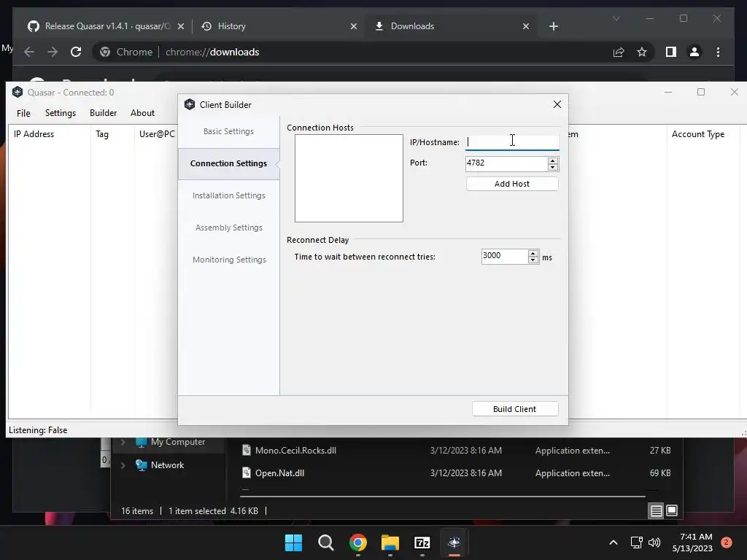Image resolution: width=747 pixels, height=560 pixels.
Task: Open Chrome three-dot menu
Action: point(718,52)
